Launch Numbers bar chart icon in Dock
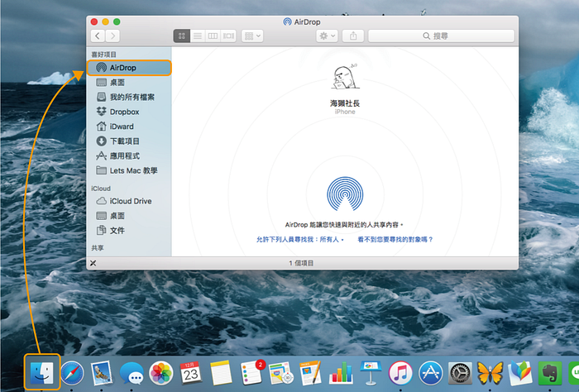The image size is (579, 392). [x=341, y=373]
